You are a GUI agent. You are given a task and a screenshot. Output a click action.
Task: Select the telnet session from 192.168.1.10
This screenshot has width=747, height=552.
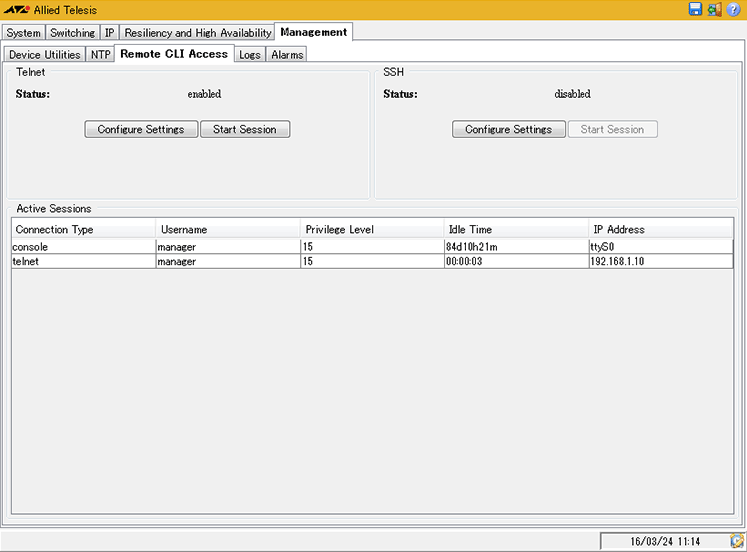click(x=372, y=261)
